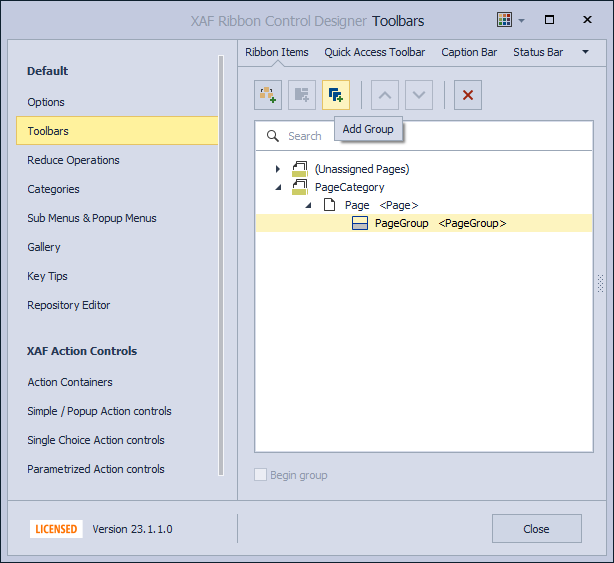The image size is (614, 563).
Task: Open the skin selector dropdown arrow
Action: (521, 20)
